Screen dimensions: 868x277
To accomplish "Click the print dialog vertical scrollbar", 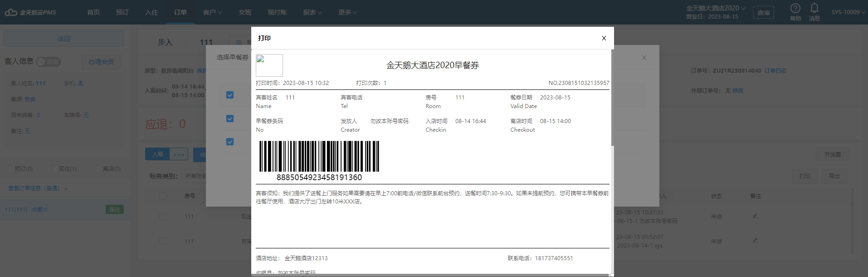I will (x=612, y=98).
